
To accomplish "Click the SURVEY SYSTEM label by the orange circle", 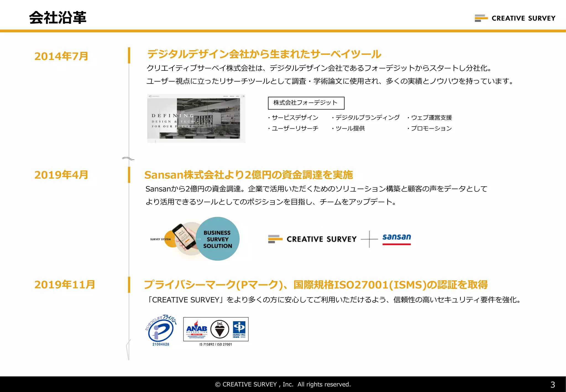I will 160,239.
